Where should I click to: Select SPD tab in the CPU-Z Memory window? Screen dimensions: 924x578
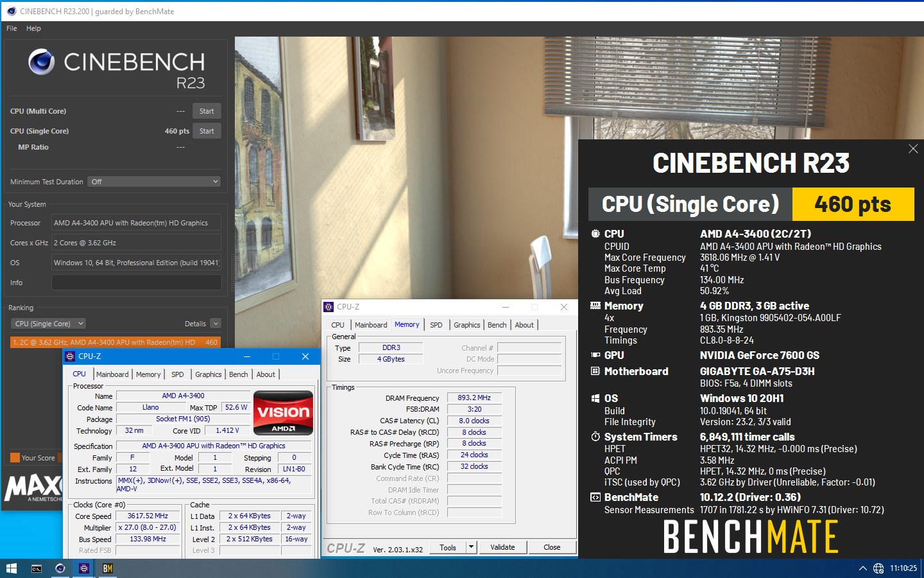(x=436, y=325)
